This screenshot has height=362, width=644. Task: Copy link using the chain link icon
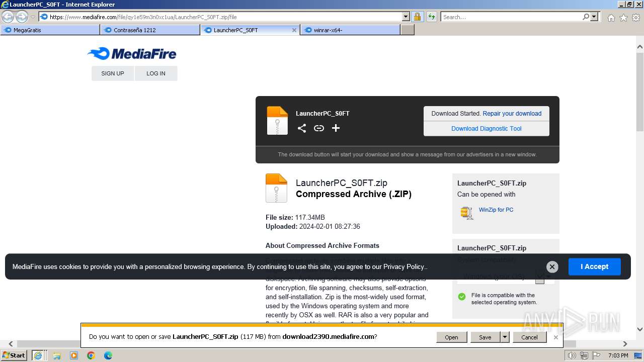[319, 128]
